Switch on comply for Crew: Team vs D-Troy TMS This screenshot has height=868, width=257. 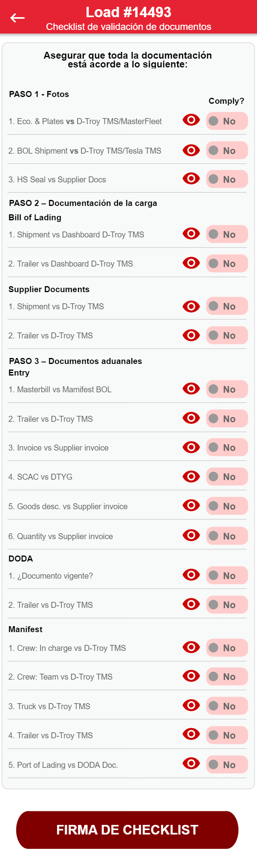click(227, 676)
